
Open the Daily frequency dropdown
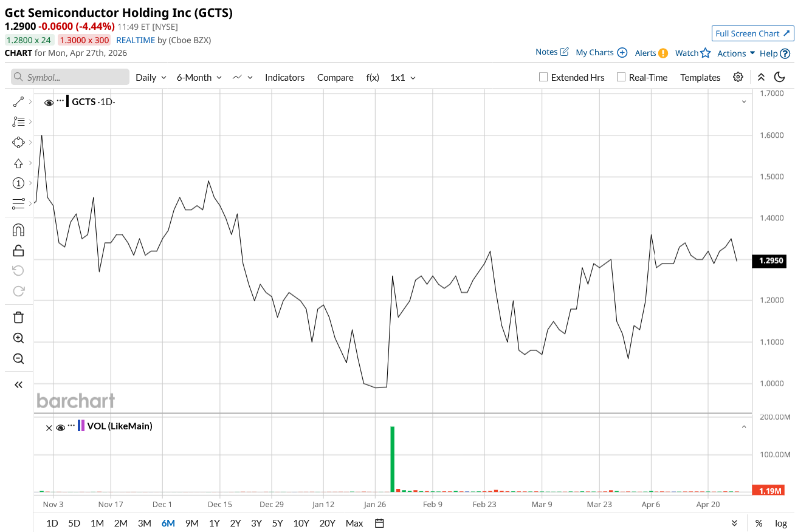(151, 77)
